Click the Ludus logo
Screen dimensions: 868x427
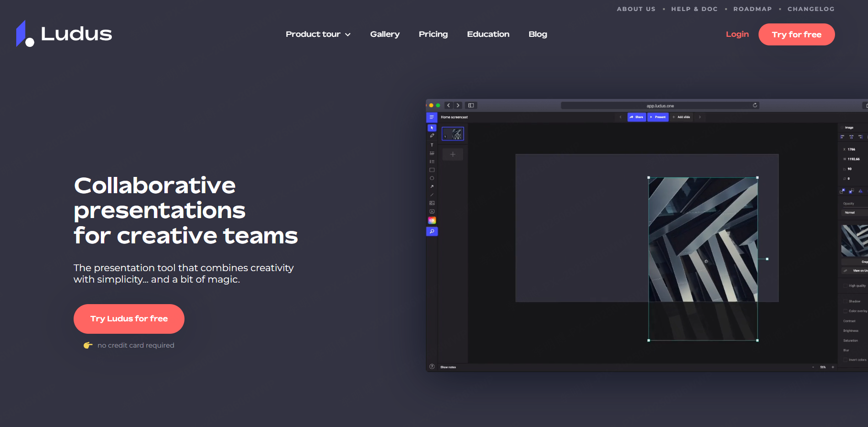64,34
